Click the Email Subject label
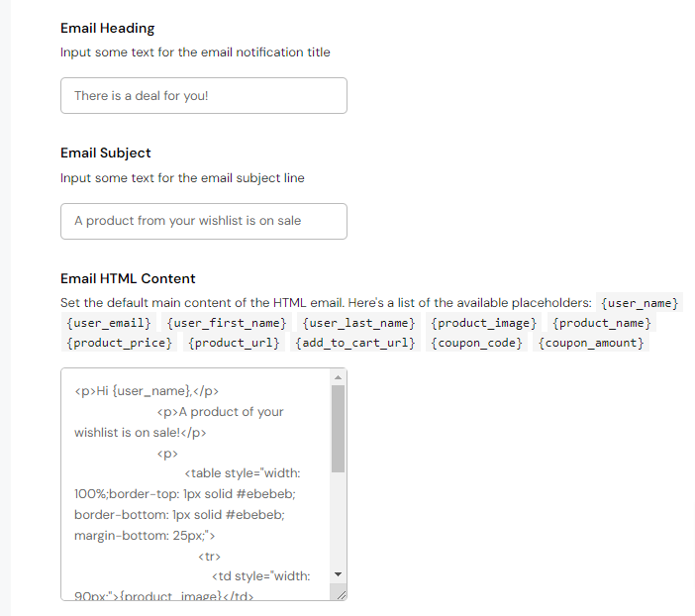 (x=105, y=153)
